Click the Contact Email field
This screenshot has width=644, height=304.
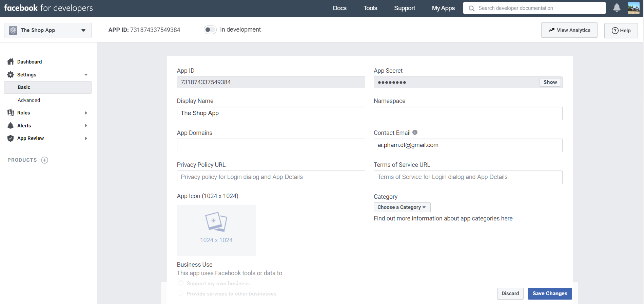click(x=468, y=145)
